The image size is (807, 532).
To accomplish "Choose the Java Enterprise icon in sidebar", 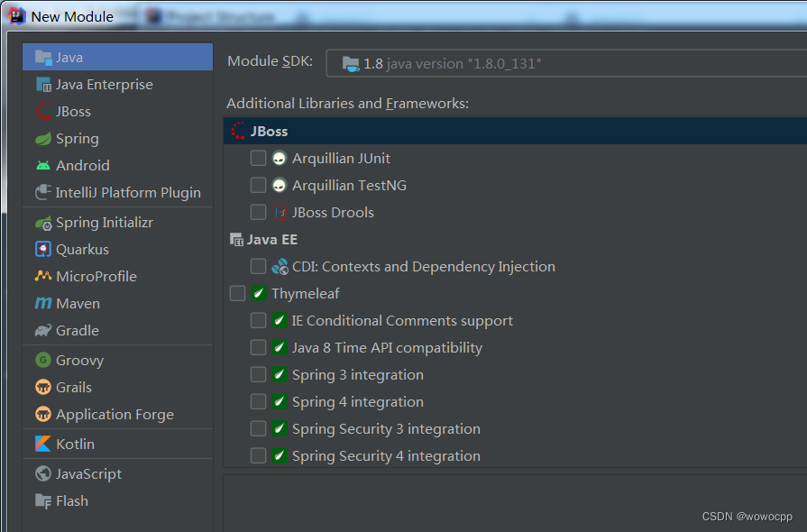I will [x=43, y=85].
